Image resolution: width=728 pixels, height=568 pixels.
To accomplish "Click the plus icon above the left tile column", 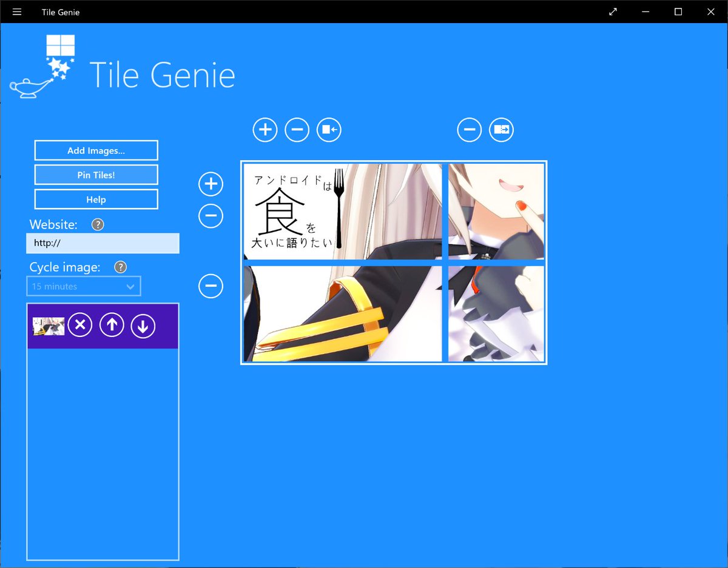I will pos(265,130).
